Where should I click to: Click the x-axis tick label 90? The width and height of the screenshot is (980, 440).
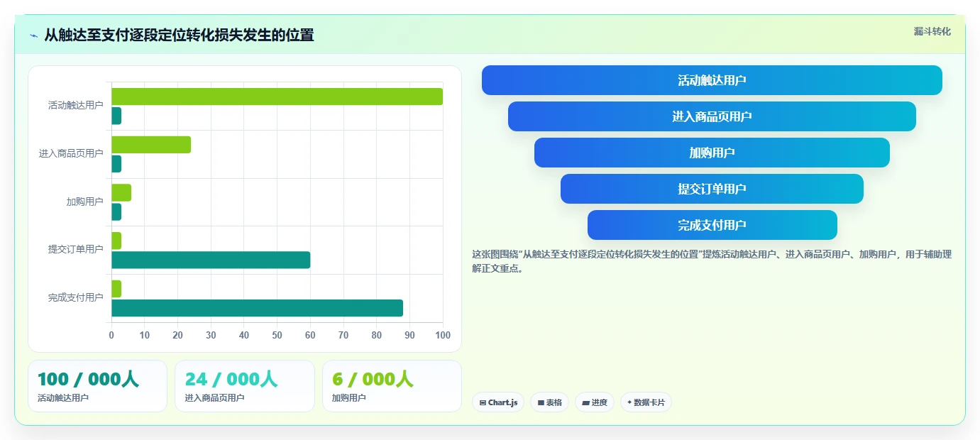pyautogui.click(x=409, y=335)
